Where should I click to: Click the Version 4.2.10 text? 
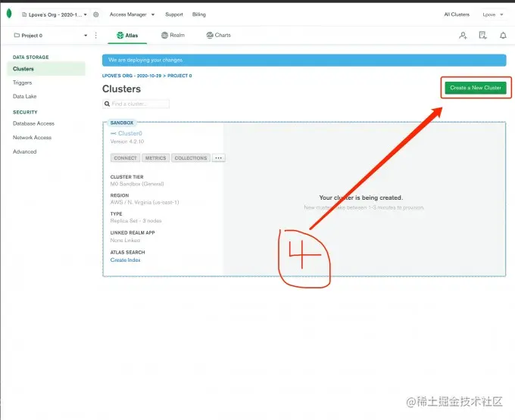click(x=127, y=142)
